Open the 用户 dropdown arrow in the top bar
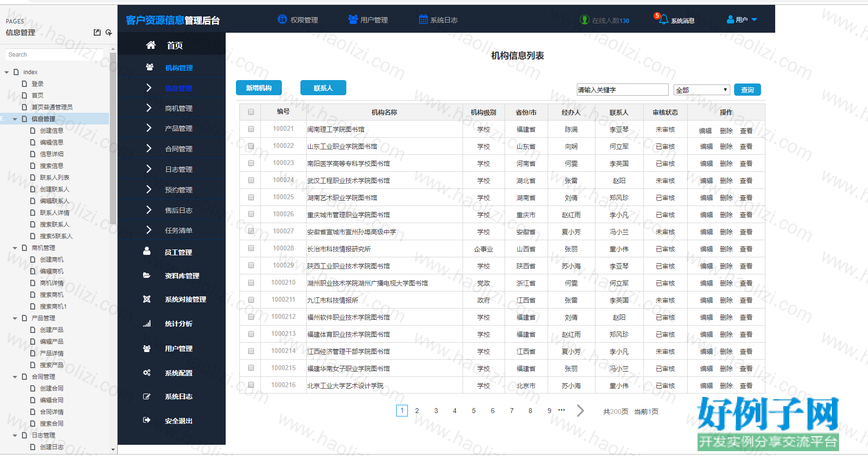Screen dimensions: 868x456 tap(754, 20)
